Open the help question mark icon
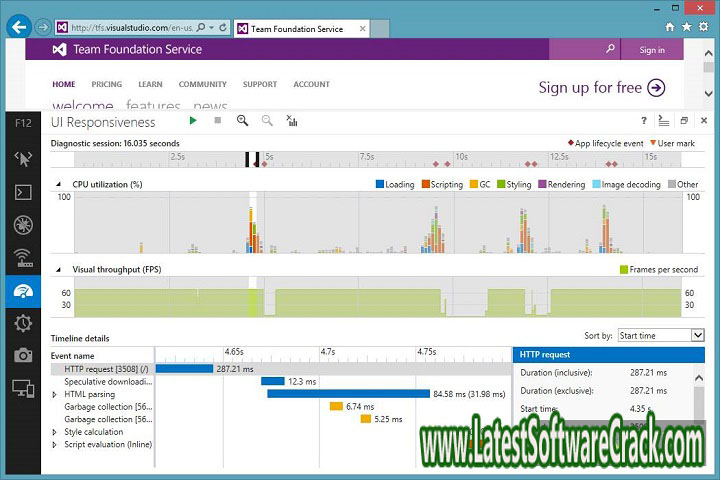This screenshot has width=720, height=480. 644,121
